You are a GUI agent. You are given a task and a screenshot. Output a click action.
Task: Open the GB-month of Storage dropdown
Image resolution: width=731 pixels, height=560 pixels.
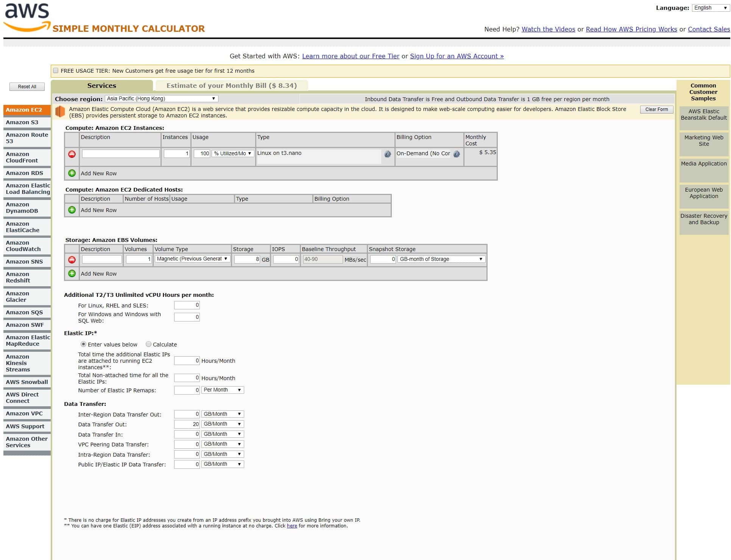[441, 259]
